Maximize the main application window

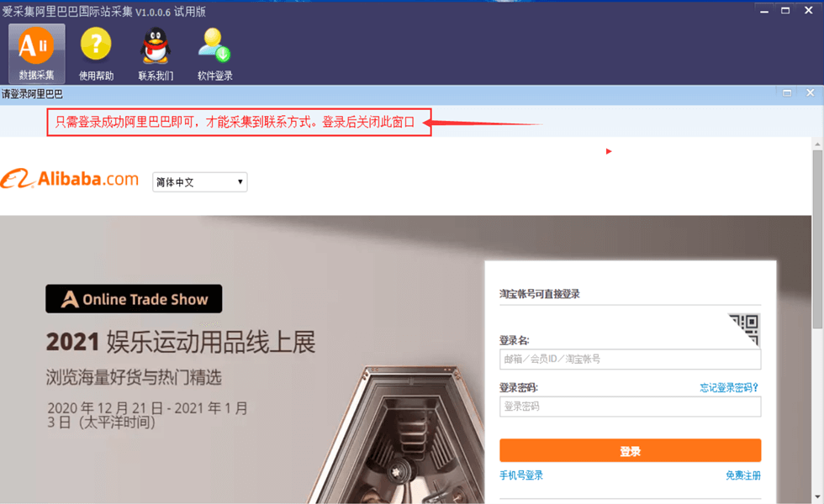[x=785, y=10]
